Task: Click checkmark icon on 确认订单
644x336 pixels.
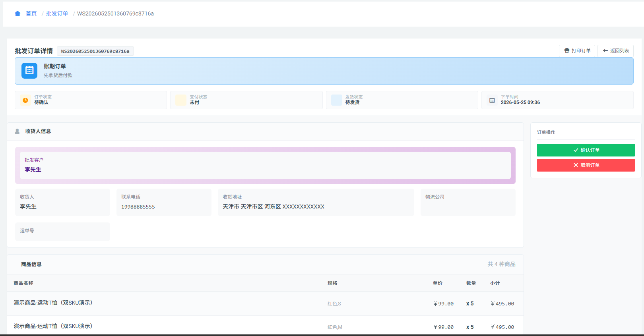Action: pyautogui.click(x=576, y=150)
